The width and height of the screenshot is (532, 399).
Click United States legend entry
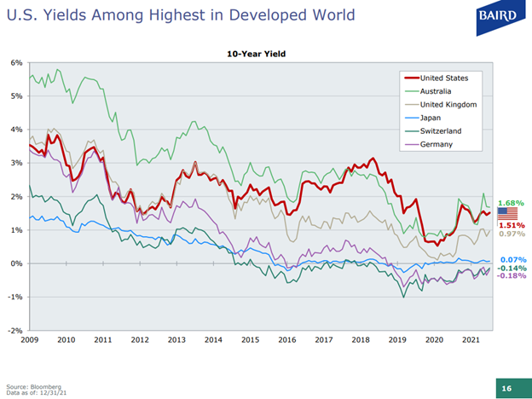(437, 78)
